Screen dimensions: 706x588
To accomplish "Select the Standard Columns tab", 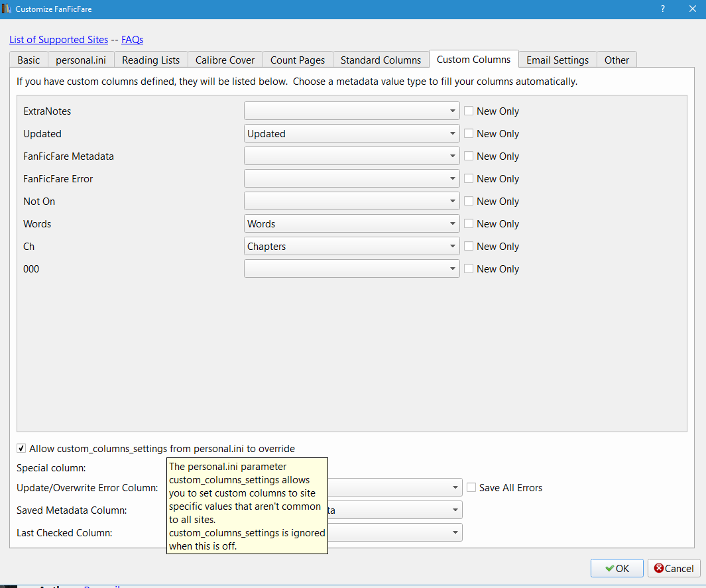I will click(x=381, y=60).
